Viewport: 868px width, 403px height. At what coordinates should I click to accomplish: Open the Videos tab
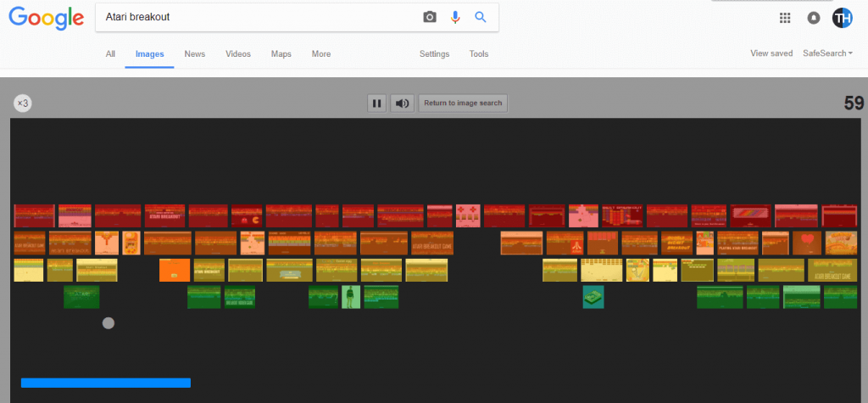coord(238,53)
